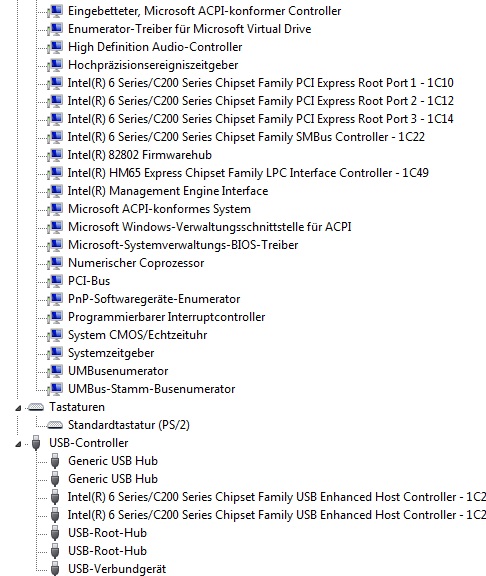Click the icon of the first USB-Root-Hub
This screenshot has height=576, width=486.
pyautogui.click(x=55, y=533)
